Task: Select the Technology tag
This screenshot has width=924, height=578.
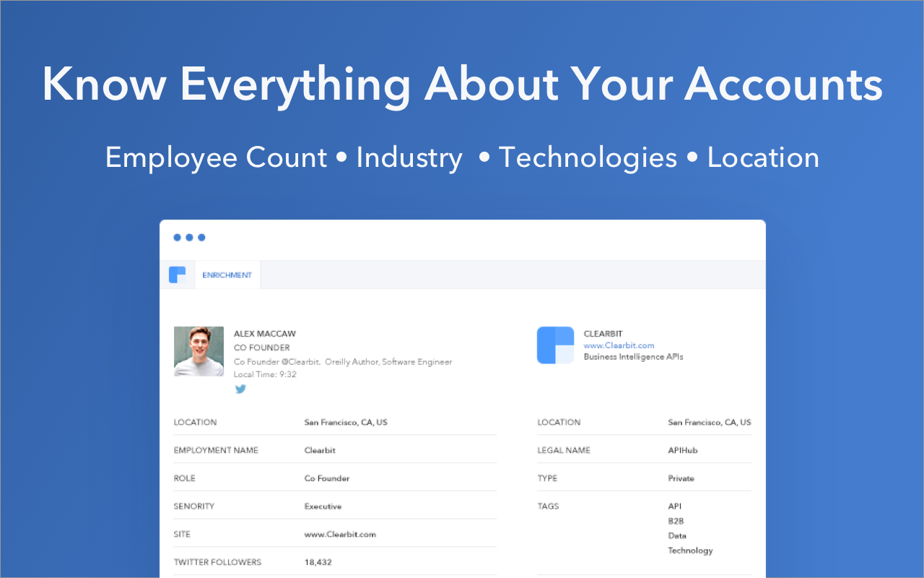Action: [690, 550]
